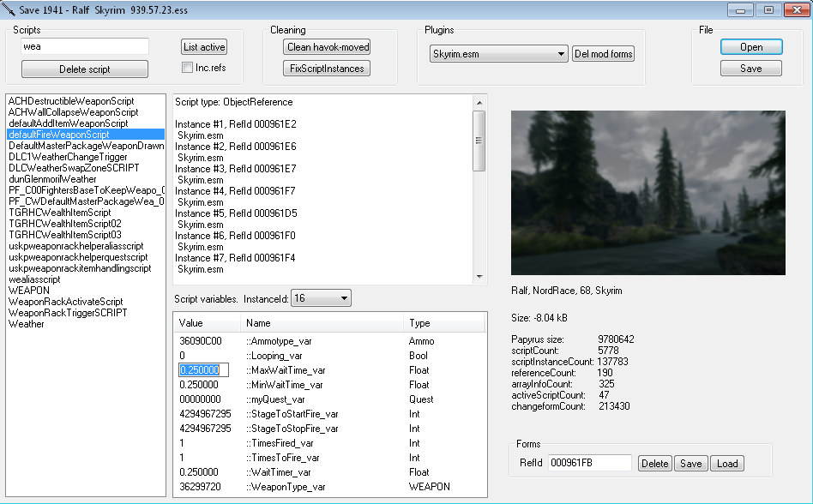
Task: Select DLC1WeatherChangeTrigger script
Action: 68,157
